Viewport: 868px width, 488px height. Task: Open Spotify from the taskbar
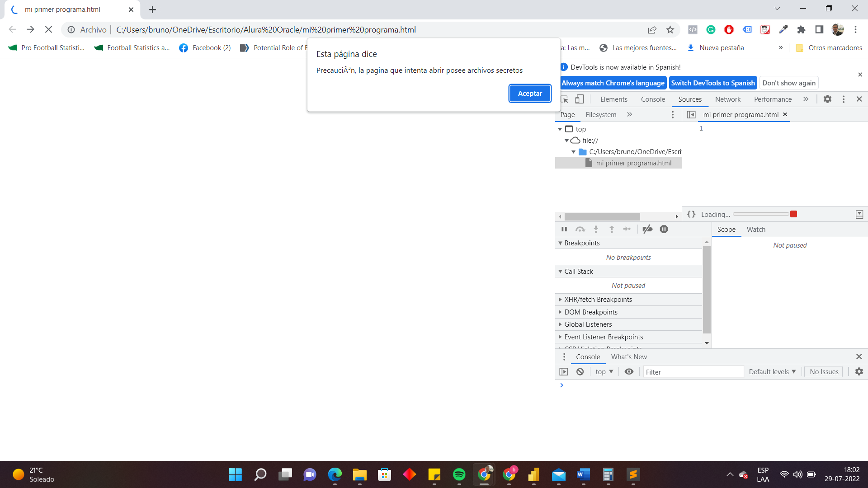[x=459, y=474]
